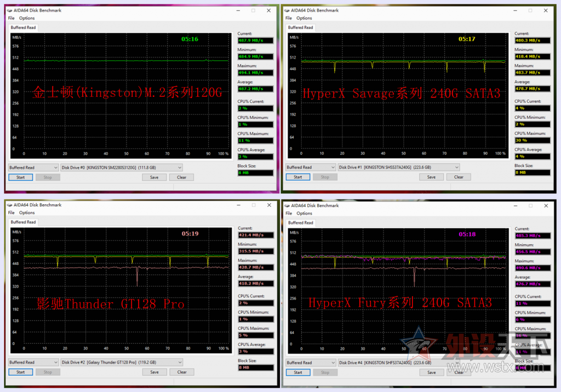Expand test type dropdown in SHFS37A240G window
The width and height of the screenshot is (561, 392).
[311, 362]
